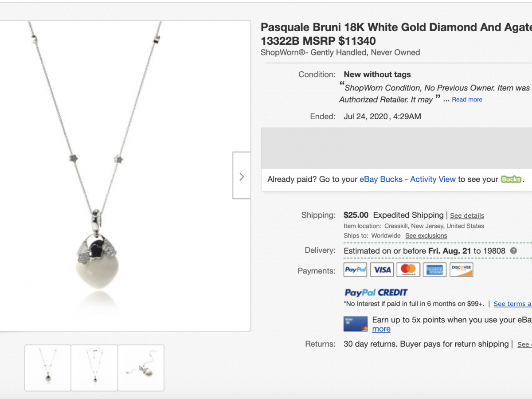Expand eBay Mastercard points details via more
532x399 pixels.
[x=381, y=329]
